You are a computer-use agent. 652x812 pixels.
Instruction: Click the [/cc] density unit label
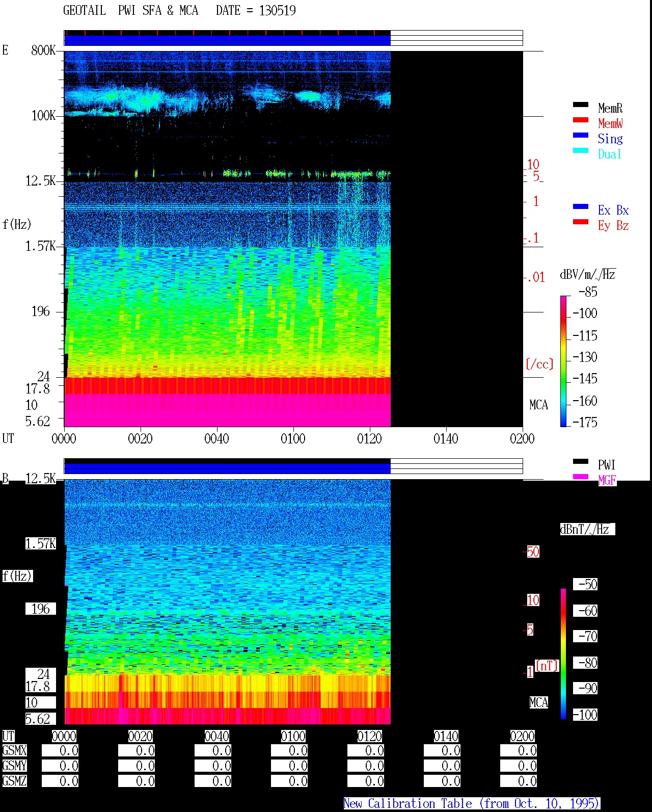pos(539,364)
